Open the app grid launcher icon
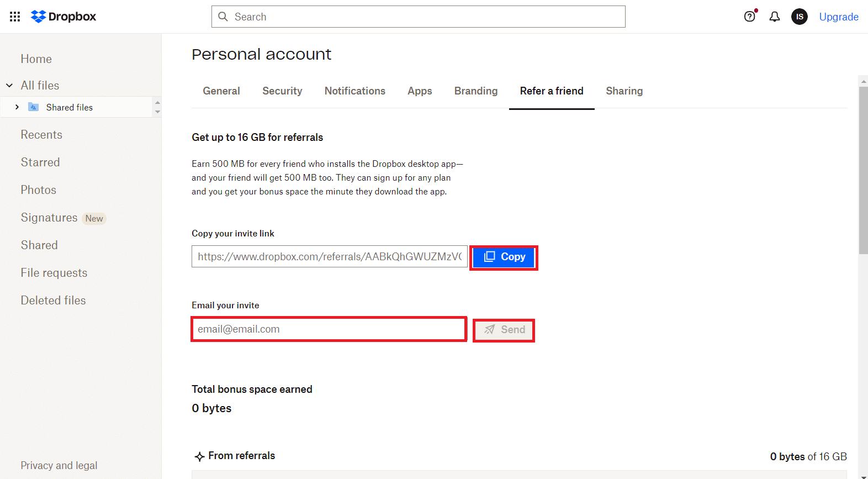This screenshot has height=479, width=868. pyautogui.click(x=15, y=17)
